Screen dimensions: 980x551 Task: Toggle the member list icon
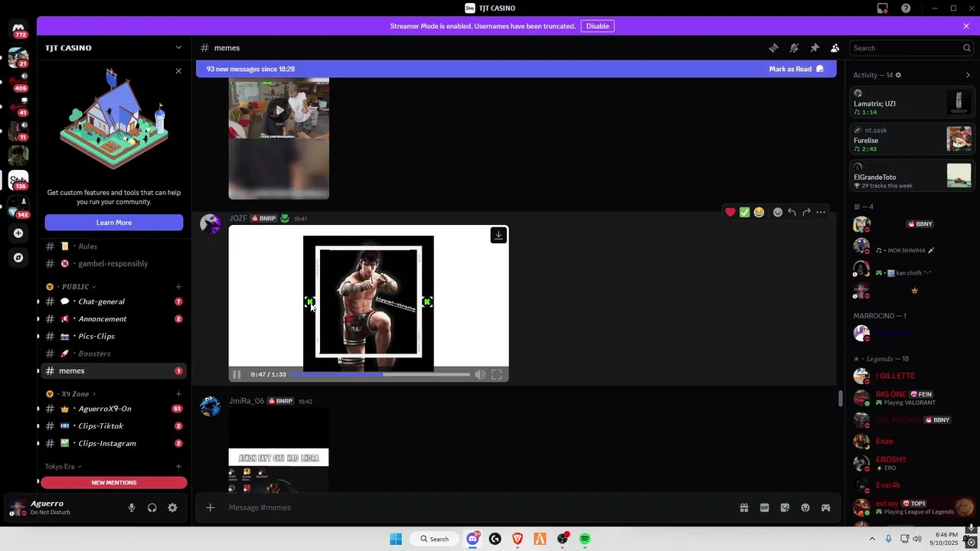coord(835,47)
